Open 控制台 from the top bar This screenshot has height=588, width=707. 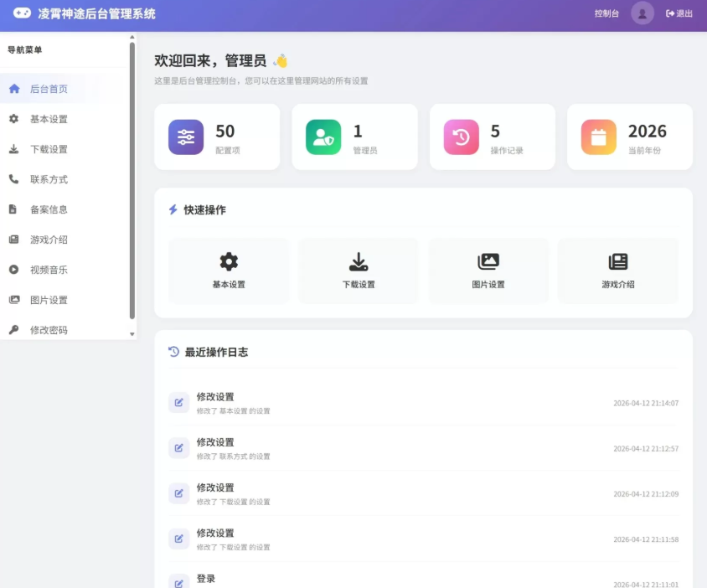click(x=606, y=14)
